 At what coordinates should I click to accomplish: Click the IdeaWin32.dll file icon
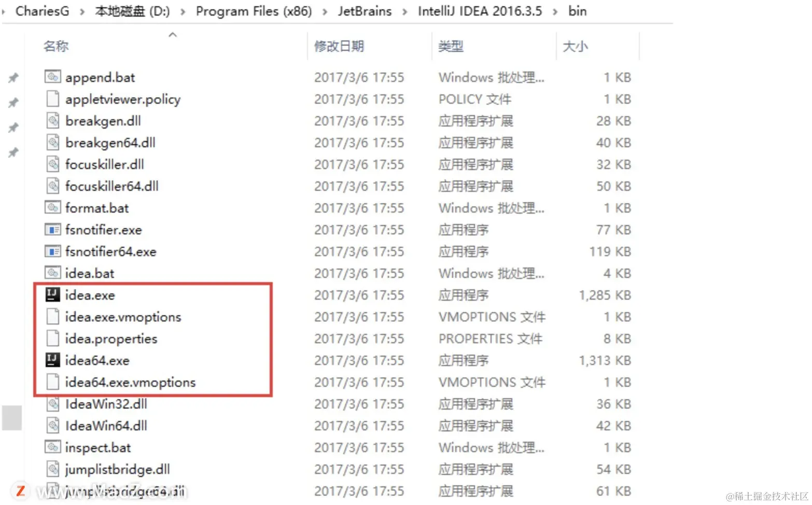pos(52,404)
